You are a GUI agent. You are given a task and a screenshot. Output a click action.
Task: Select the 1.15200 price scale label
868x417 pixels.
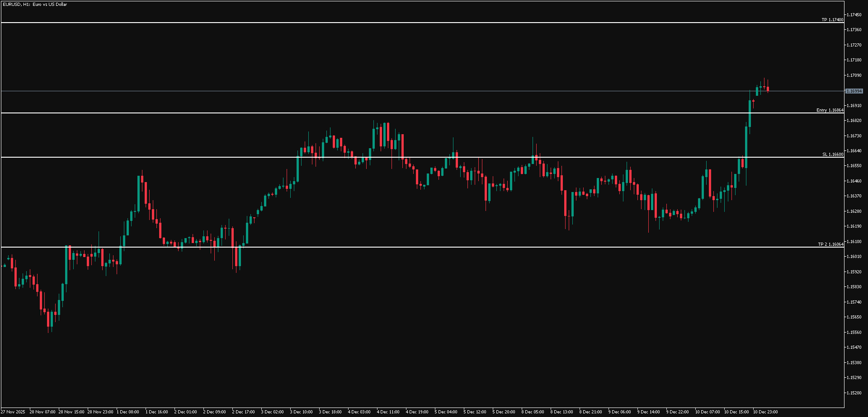click(854, 393)
